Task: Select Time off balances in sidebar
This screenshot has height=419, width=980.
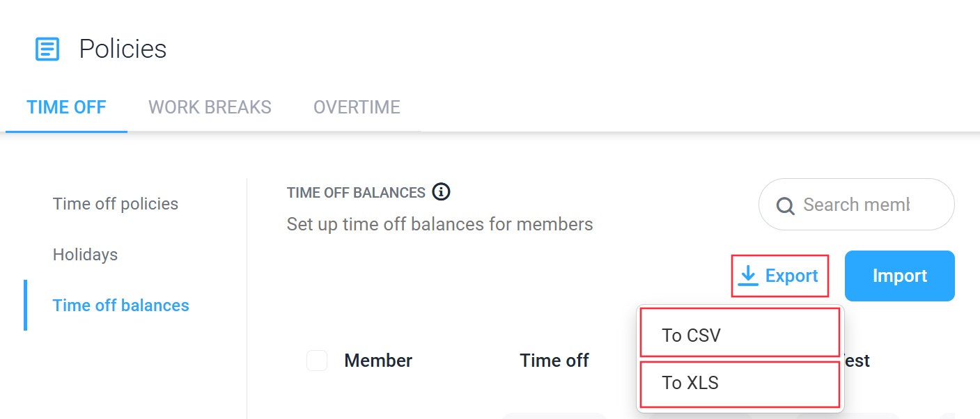Action: tap(121, 306)
